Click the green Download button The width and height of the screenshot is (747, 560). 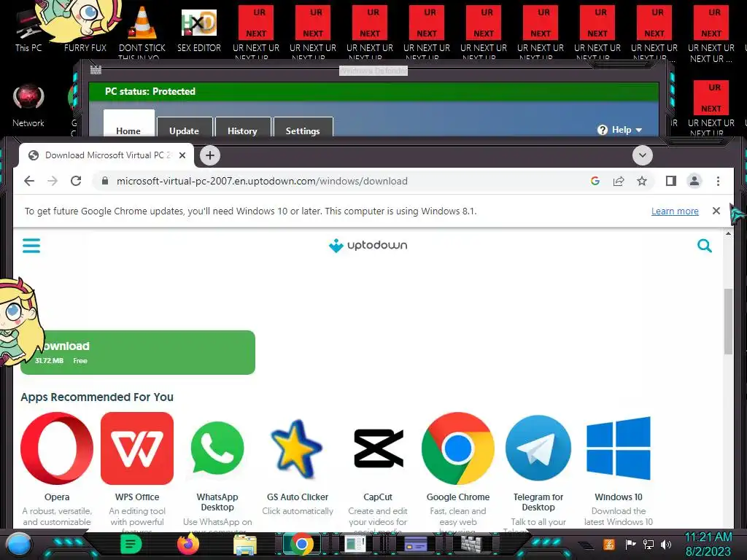coord(138,352)
